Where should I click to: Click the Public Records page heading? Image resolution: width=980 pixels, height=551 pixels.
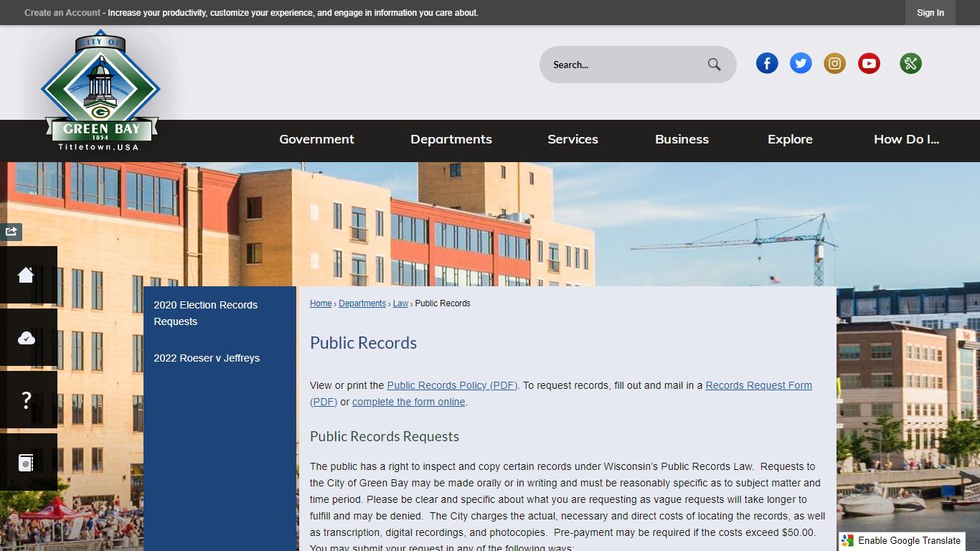363,343
